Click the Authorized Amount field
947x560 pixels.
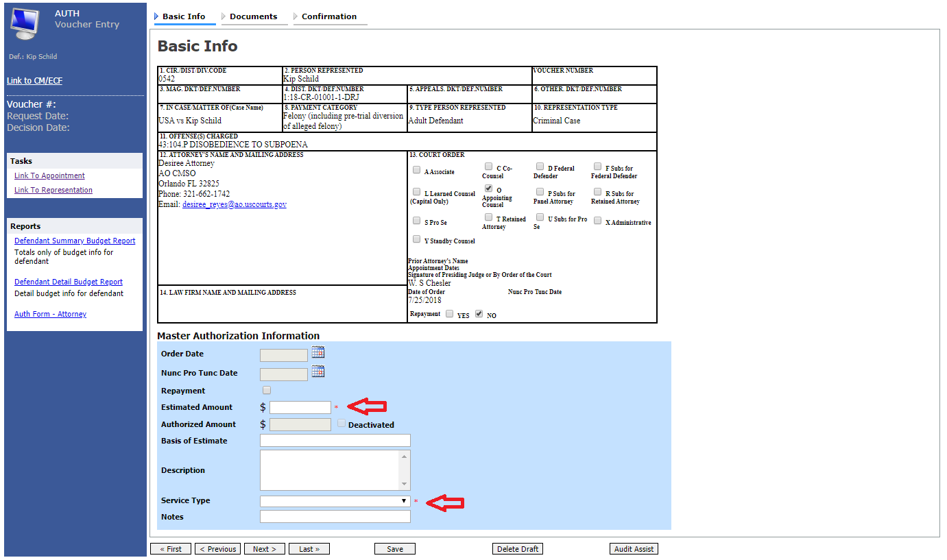(x=300, y=424)
